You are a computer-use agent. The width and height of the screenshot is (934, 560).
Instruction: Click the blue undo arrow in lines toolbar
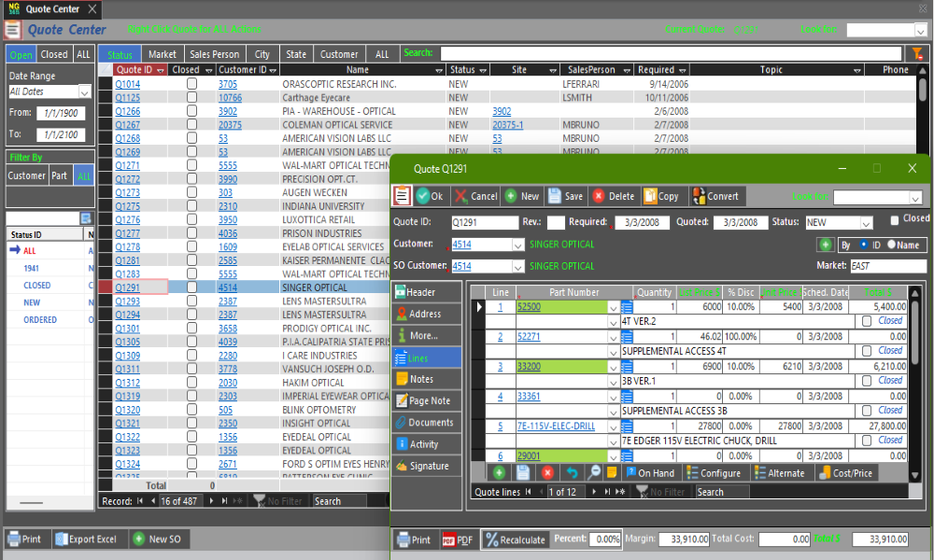click(x=572, y=473)
